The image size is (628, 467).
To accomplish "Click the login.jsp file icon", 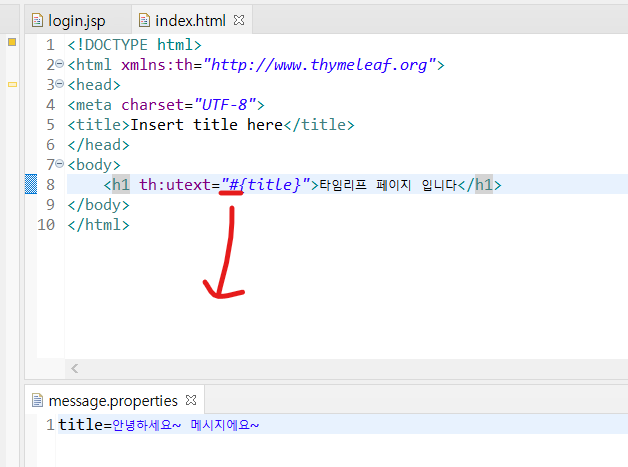I will (x=37, y=20).
